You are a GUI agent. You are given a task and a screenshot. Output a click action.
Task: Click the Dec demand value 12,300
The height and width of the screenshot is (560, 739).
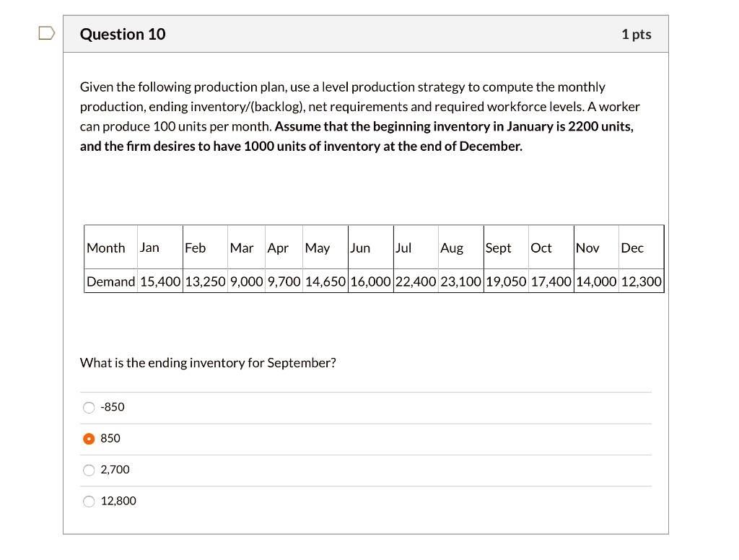(x=641, y=281)
